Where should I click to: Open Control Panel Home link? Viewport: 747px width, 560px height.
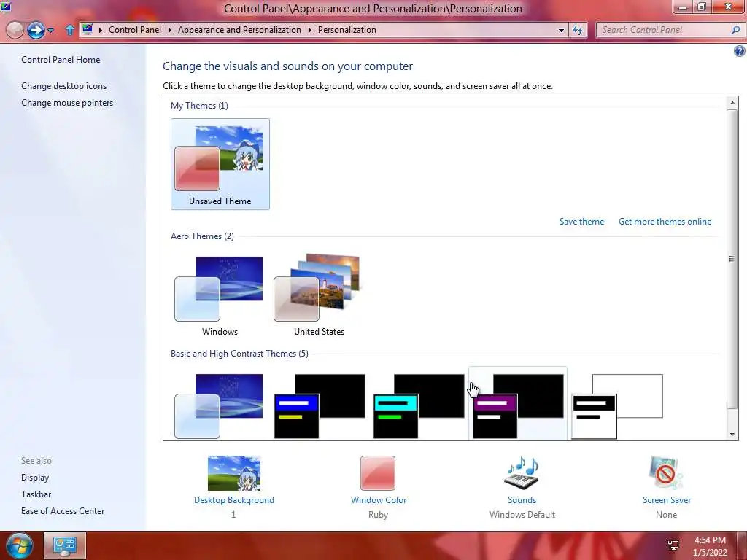(x=61, y=60)
